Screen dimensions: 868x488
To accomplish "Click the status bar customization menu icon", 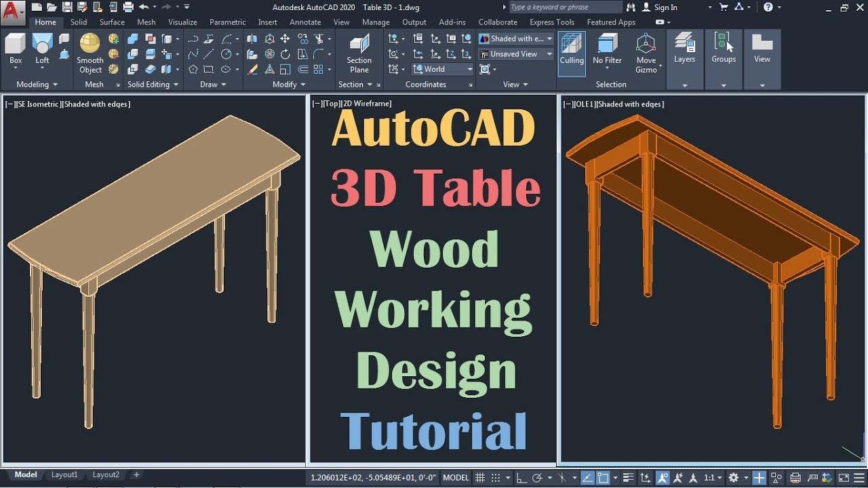I will (859, 478).
